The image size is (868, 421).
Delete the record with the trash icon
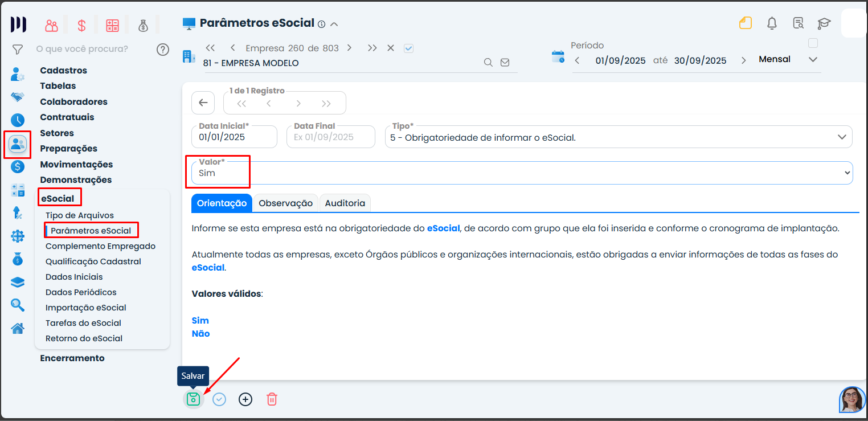(272, 399)
